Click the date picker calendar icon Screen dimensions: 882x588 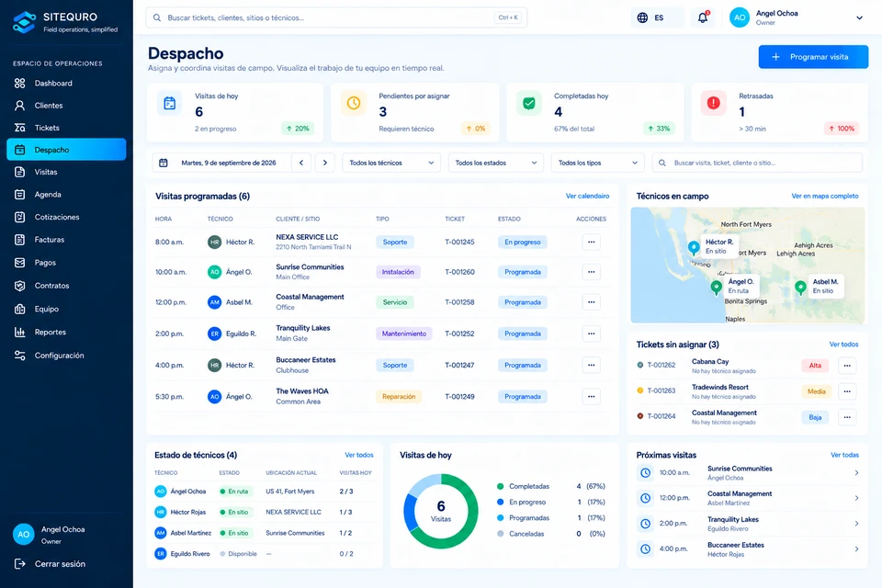click(x=164, y=163)
